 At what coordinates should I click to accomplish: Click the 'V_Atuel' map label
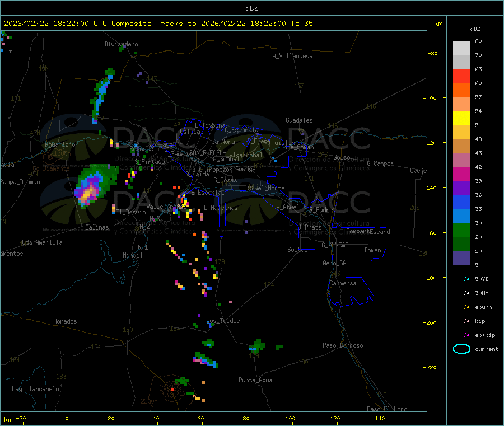[x=288, y=207]
